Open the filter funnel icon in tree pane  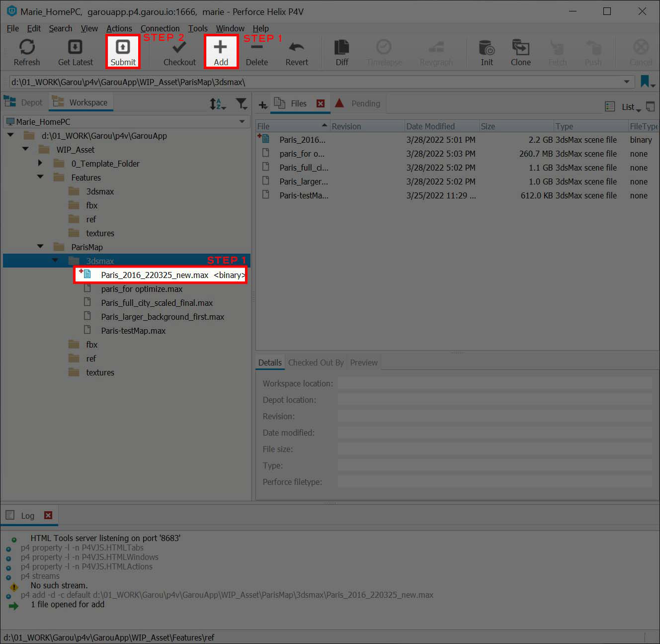[242, 103]
